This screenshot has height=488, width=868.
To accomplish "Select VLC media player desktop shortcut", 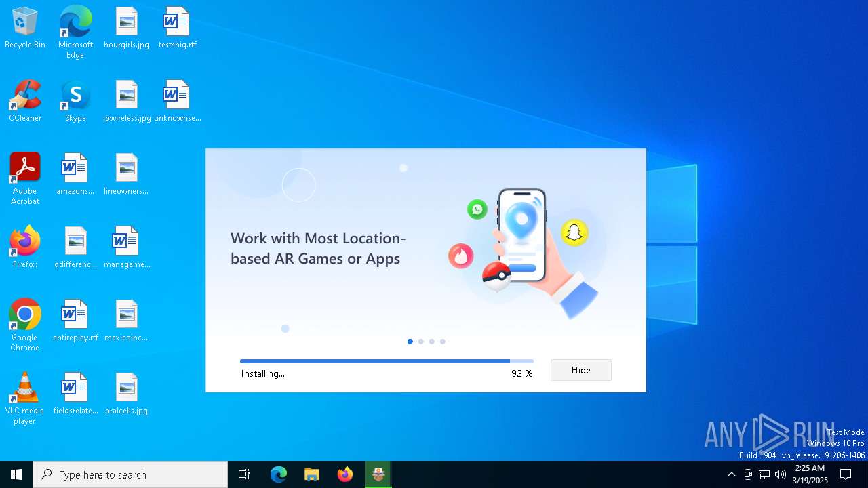I will [x=24, y=399].
